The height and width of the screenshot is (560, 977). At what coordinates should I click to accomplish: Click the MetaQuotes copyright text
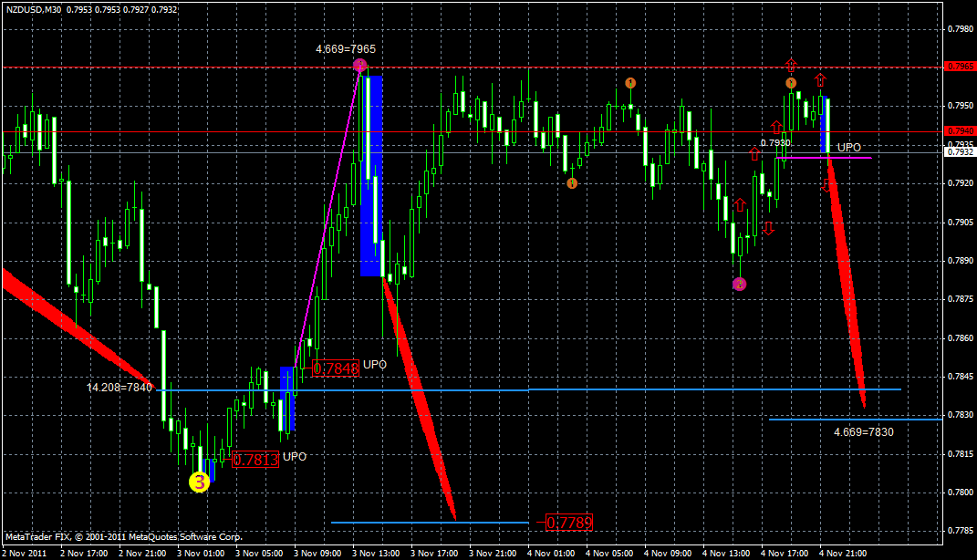click(x=123, y=537)
